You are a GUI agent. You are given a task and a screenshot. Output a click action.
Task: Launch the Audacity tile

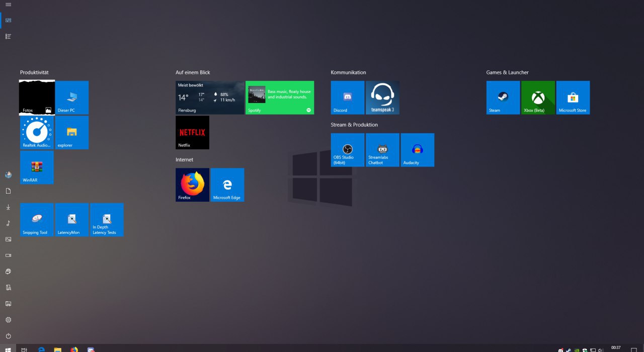pos(418,150)
